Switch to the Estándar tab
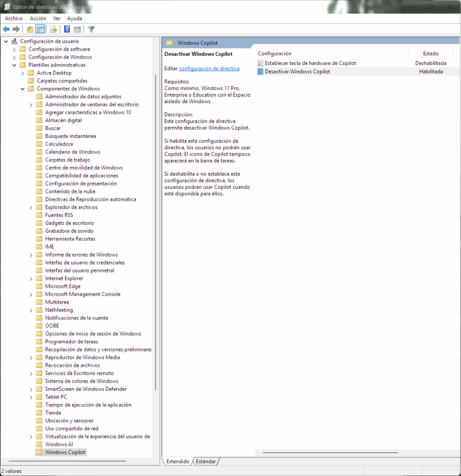The image size is (461, 476). pos(206,462)
